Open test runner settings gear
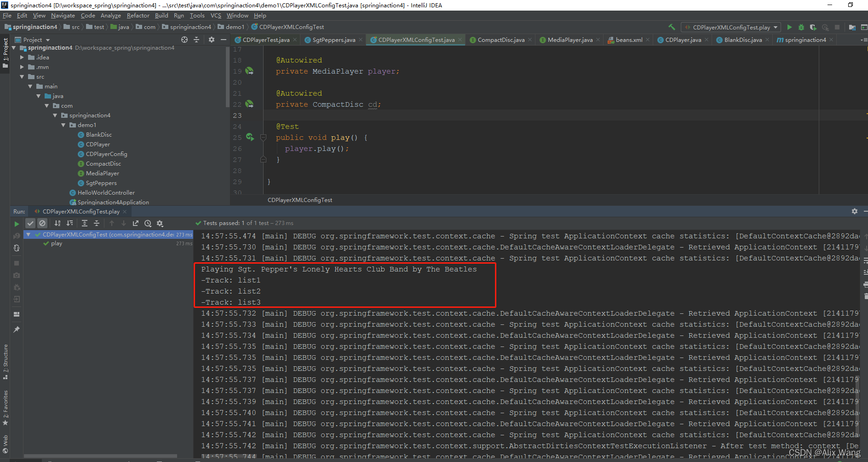 pyautogui.click(x=160, y=223)
